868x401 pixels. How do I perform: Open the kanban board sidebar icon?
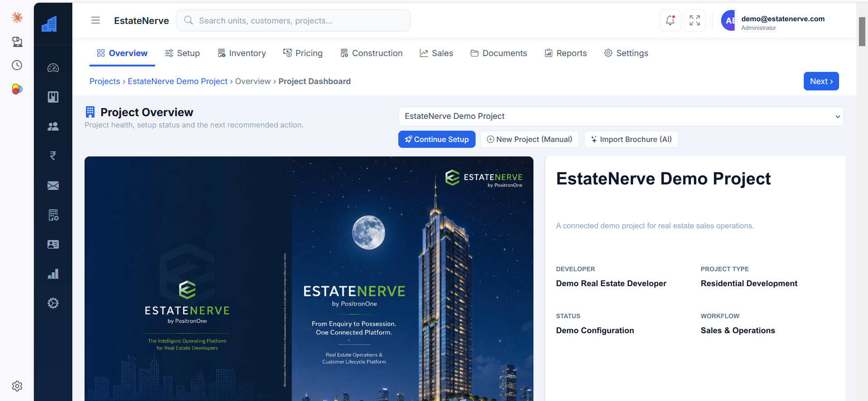click(53, 97)
